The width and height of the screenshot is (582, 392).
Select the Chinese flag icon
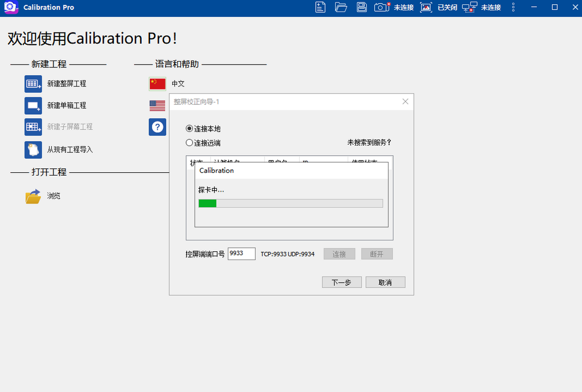(158, 83)
